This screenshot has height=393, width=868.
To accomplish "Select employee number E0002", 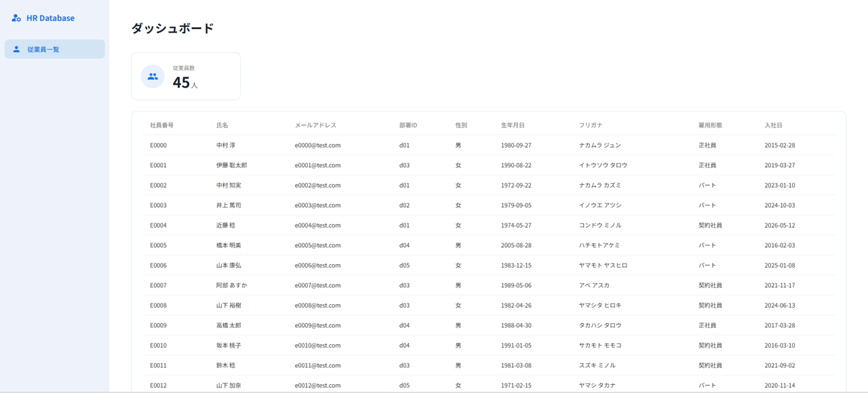I will point(158,186).
